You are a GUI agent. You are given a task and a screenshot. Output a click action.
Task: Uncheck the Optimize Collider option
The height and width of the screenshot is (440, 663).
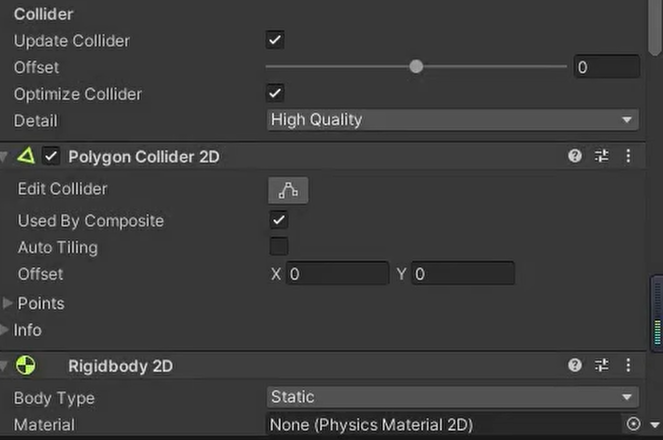click(276, 94)
